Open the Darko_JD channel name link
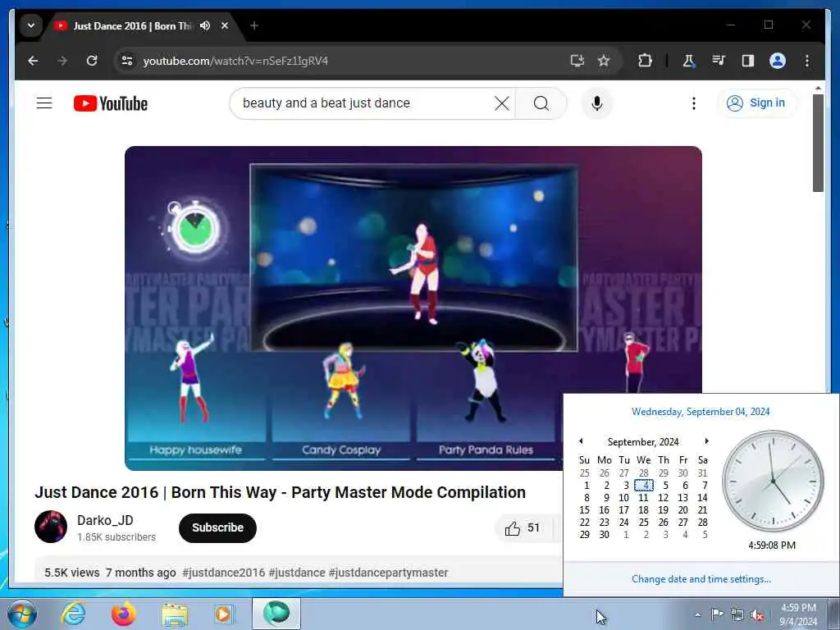The image size is (840, 630). (x=105, y=520)
